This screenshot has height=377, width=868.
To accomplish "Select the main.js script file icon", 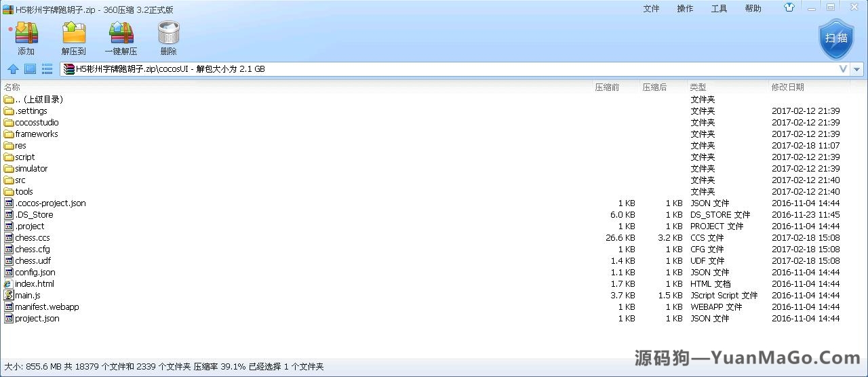I will tap(9, 295).
